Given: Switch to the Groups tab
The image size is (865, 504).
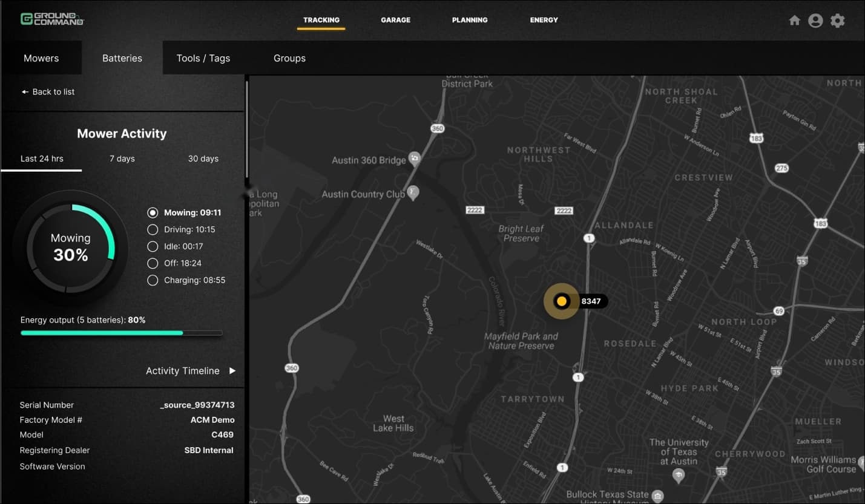Looking at the screenshot, I should (289, 58).
